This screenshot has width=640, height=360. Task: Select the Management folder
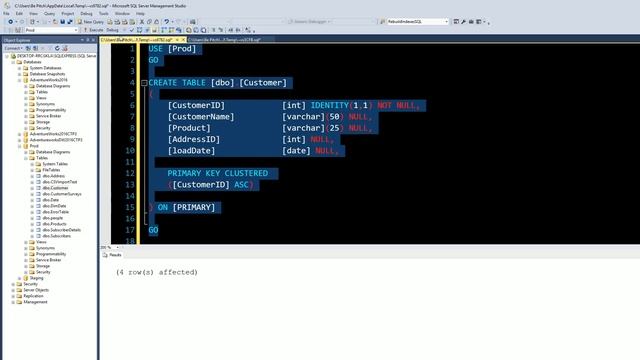[35, 302]
